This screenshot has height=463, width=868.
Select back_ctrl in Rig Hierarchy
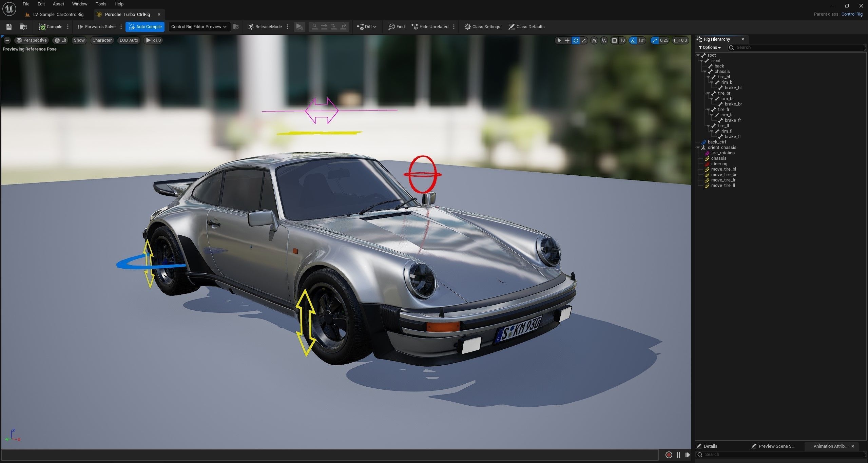coord(716,142)
